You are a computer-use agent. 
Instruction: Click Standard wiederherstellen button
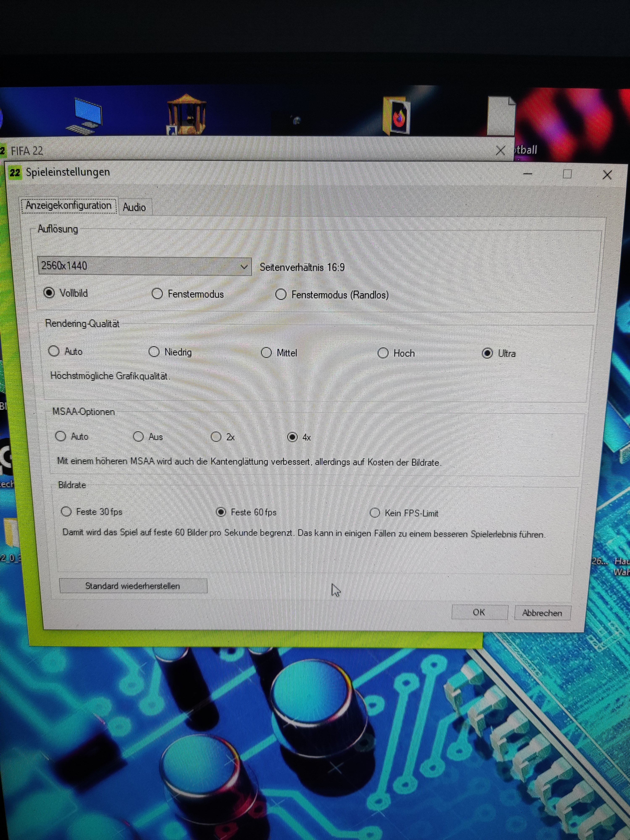click(133, 586)
